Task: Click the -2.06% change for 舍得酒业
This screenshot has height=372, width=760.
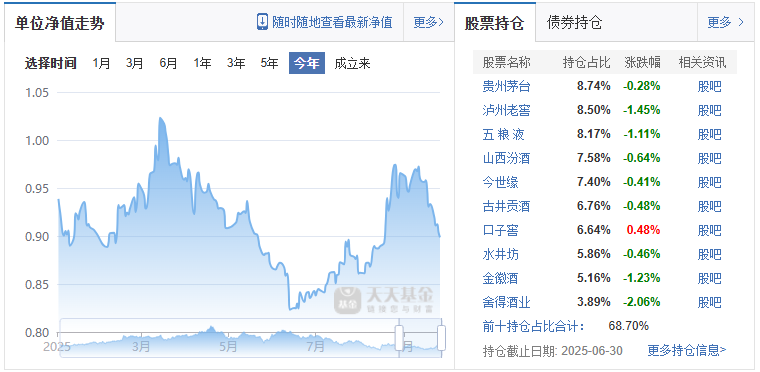Action: pos(642,302)
